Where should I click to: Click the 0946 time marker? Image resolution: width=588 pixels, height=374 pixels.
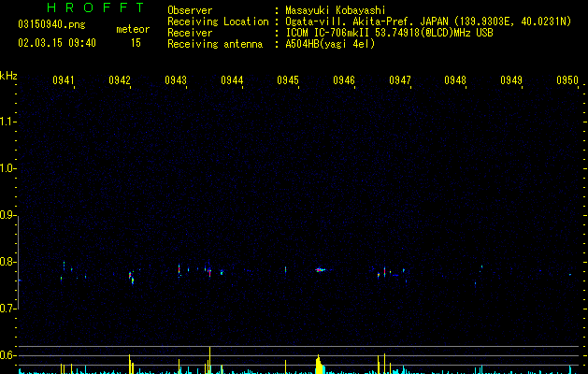(344, 79)
